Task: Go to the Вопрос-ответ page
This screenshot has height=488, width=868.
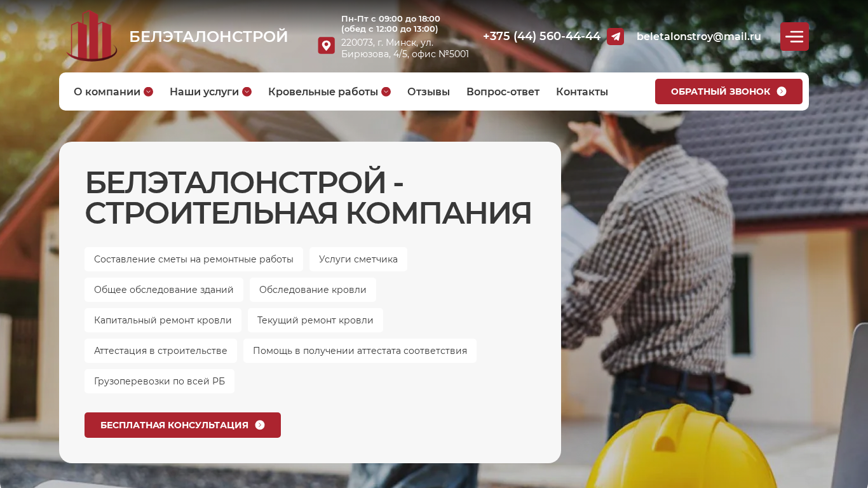Action: click(x=503, y=91)
